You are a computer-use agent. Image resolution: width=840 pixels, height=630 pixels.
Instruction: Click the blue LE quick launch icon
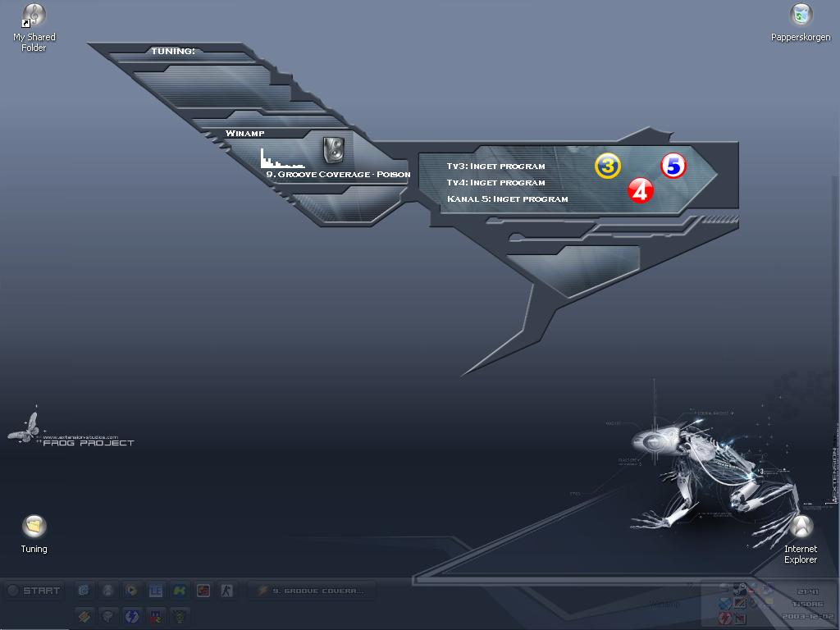[x=155, y=591]
